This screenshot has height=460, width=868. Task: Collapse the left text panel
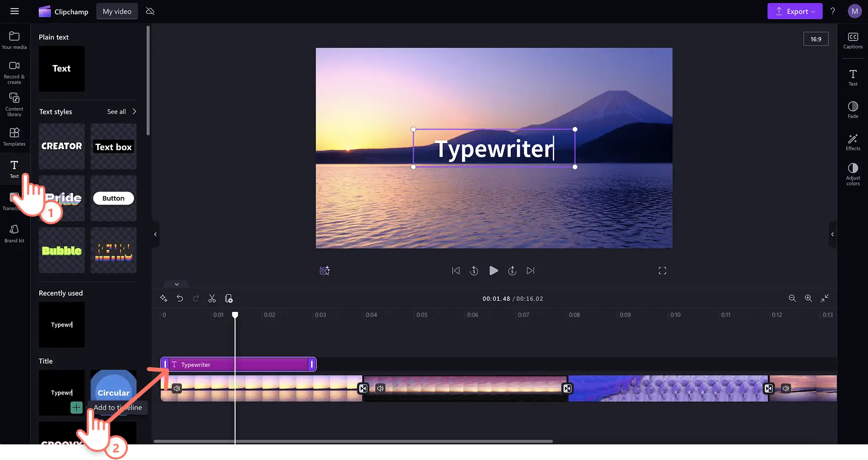155,234
